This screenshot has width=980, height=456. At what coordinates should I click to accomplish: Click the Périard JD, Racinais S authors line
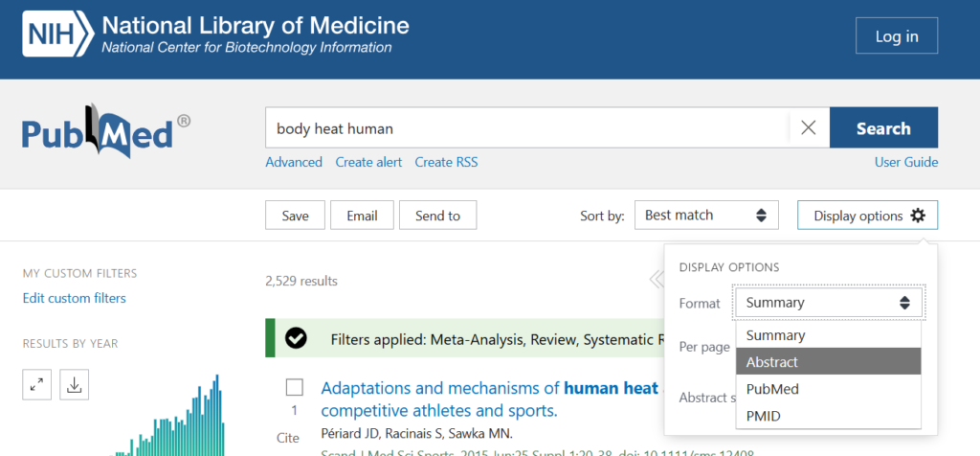[416, 434]
